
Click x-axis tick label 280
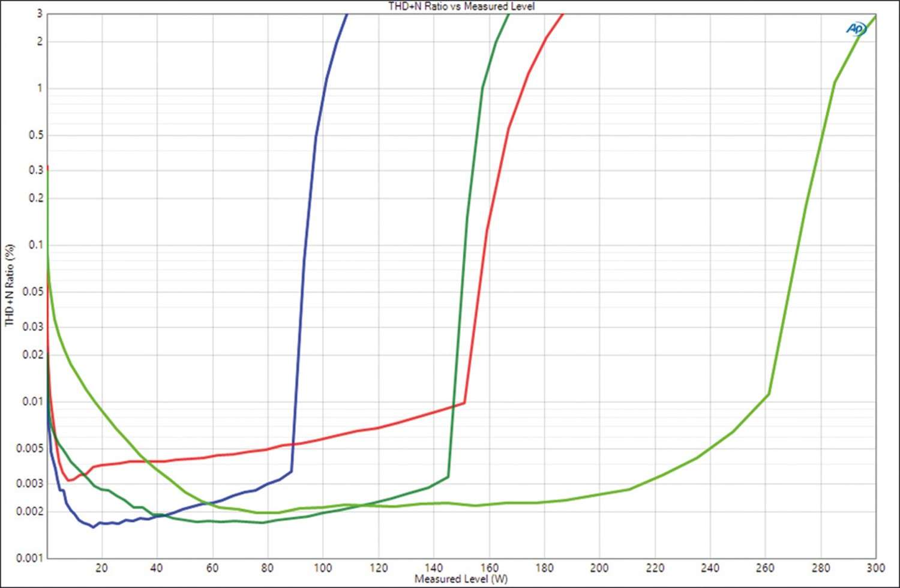[821, 568]
